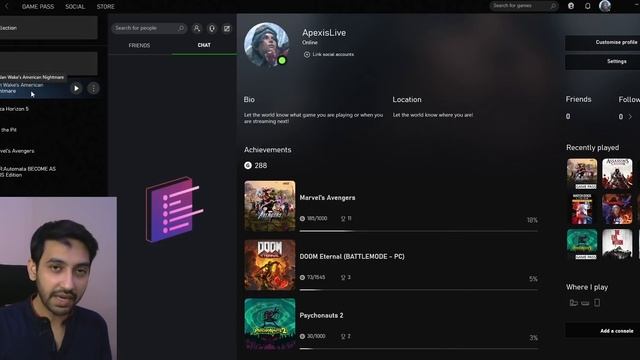Open The Evil Within tile in Recently played
This screenshot has width=640, height=360.
617,244
